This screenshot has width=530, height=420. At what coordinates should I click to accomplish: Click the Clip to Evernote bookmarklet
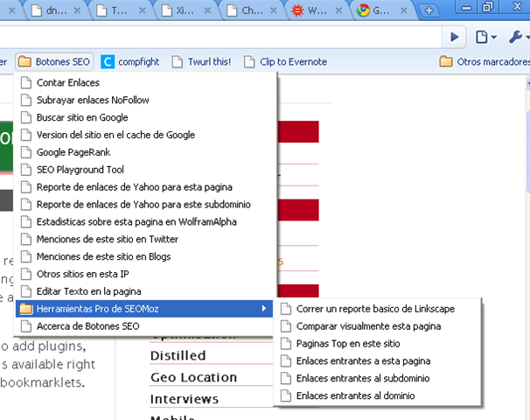[x=286, y=62]
